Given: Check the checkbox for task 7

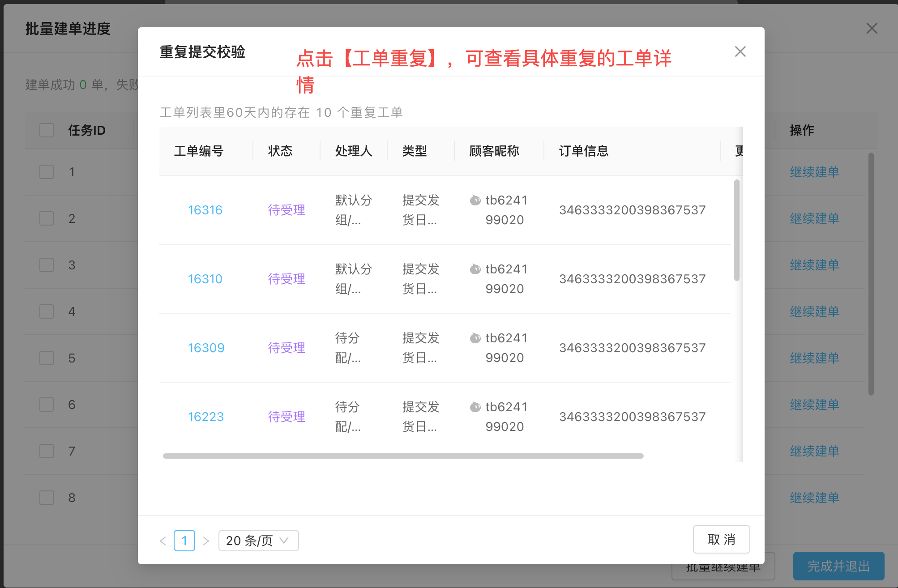Looking at the screenshot, I should (x=47, y=451).
